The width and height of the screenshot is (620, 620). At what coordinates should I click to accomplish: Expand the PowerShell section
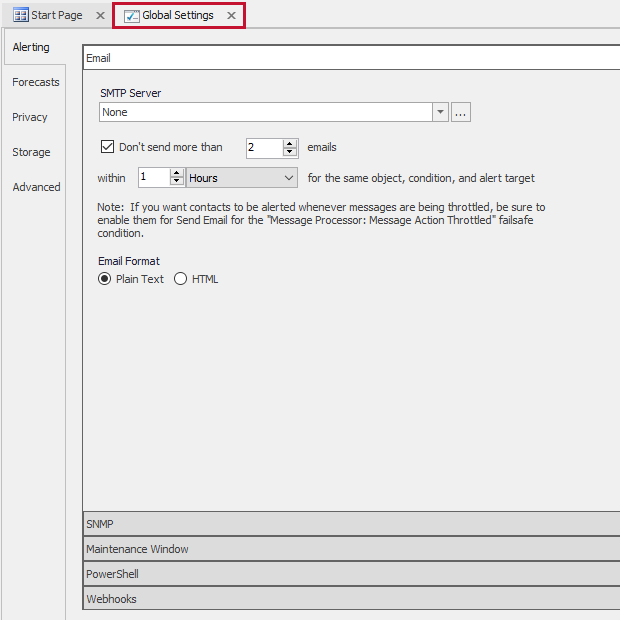pyautogui.click(x=351, y=574)
